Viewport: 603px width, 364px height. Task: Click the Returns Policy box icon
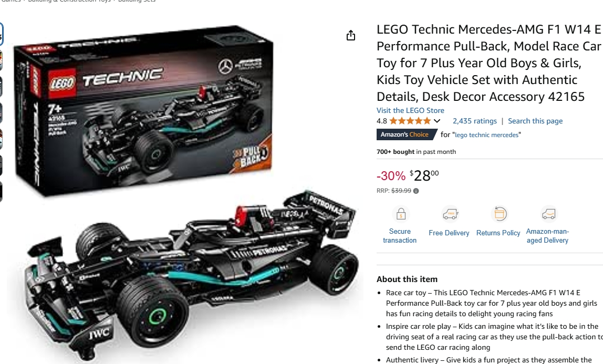(x=500, y=214)
